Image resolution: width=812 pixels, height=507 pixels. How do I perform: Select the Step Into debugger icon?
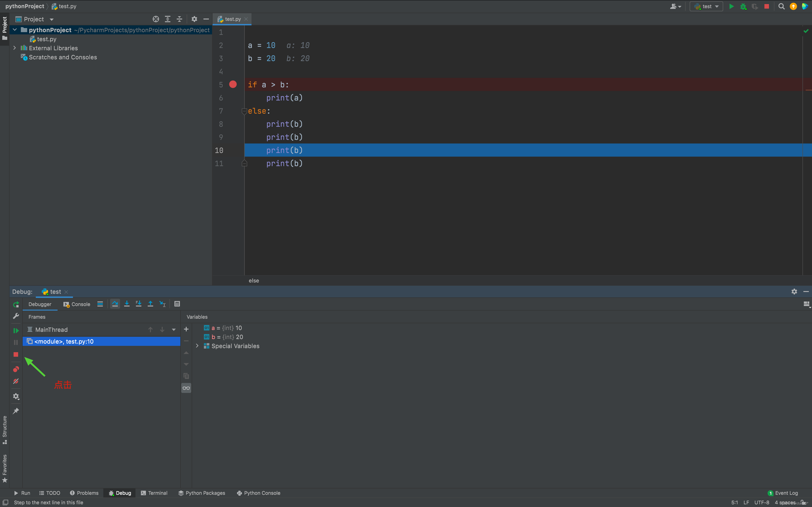click(x=127, y=304)
